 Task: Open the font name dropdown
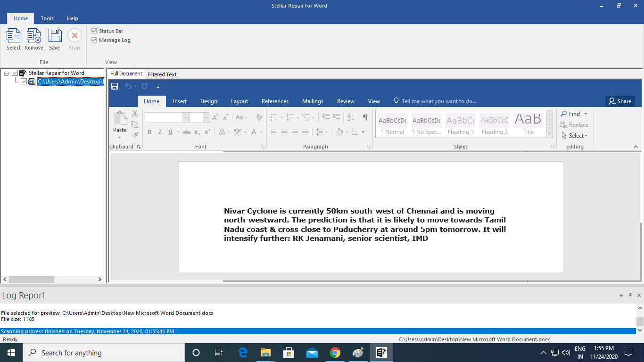coord(185,117)
